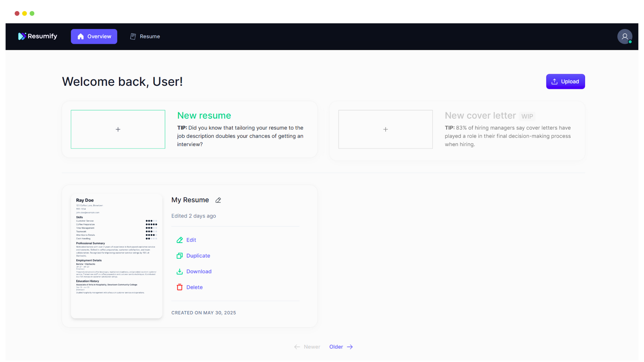Click the red Delete trash icon

coord(179,287)
